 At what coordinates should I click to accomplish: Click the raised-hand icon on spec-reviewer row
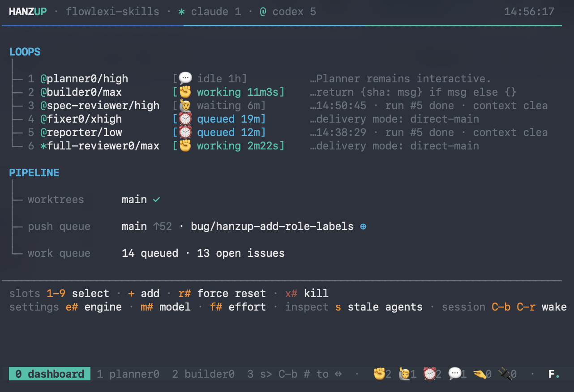tap(185, 106)
